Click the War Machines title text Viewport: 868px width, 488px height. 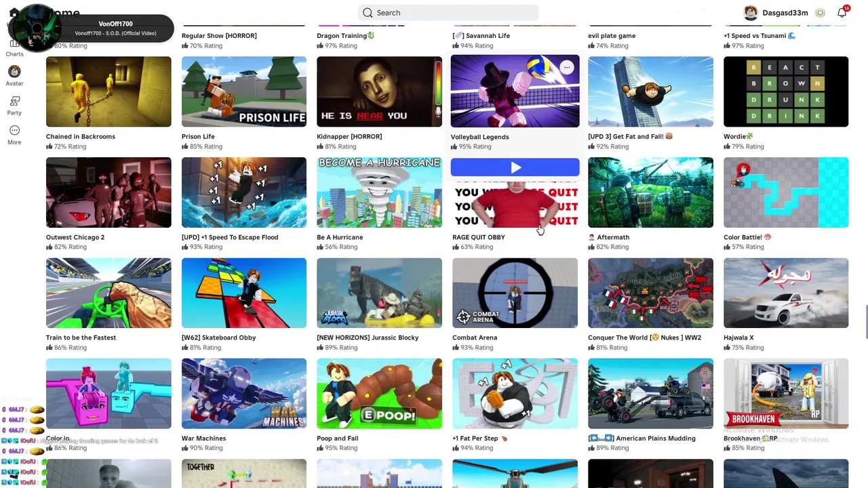tap(203, 439)
